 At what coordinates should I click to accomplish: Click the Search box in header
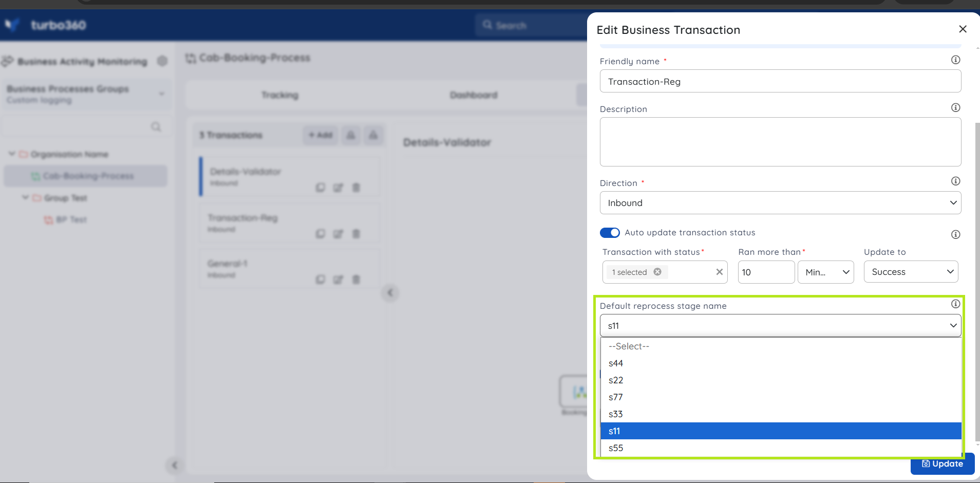click(x=531, y=25)
